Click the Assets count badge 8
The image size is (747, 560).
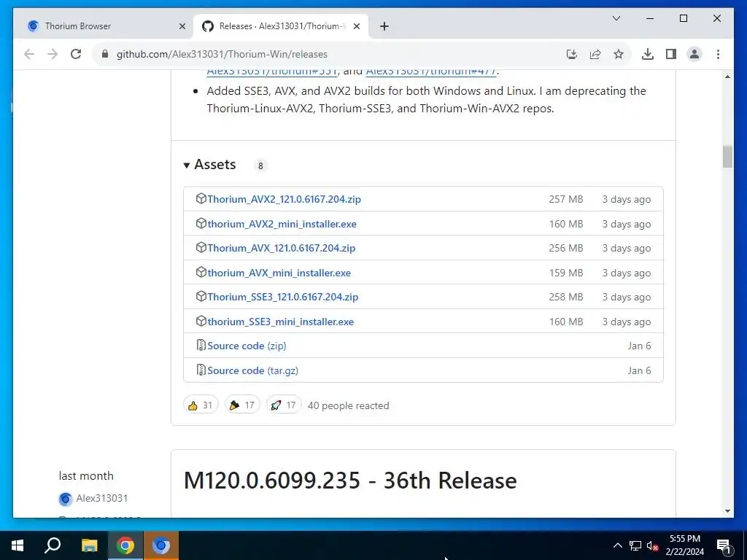pyautogui.click(x=260, y=166)
